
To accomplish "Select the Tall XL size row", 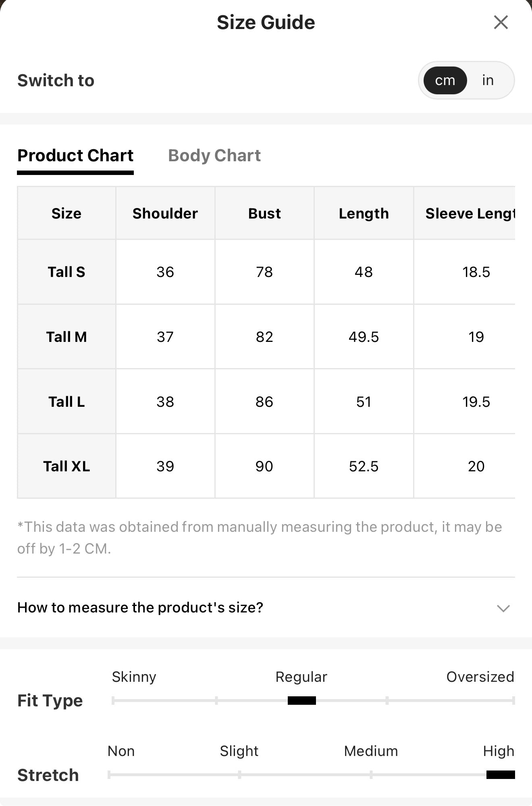I will click(266, 467).
